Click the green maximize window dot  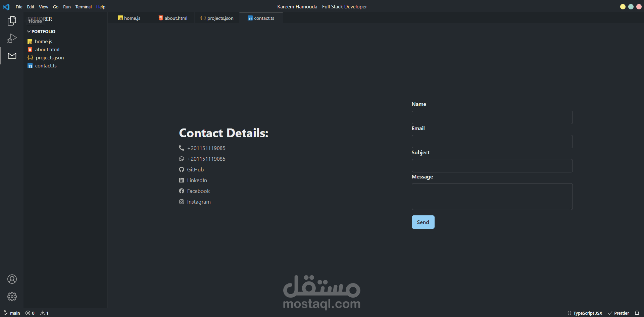tap(631, 7)
